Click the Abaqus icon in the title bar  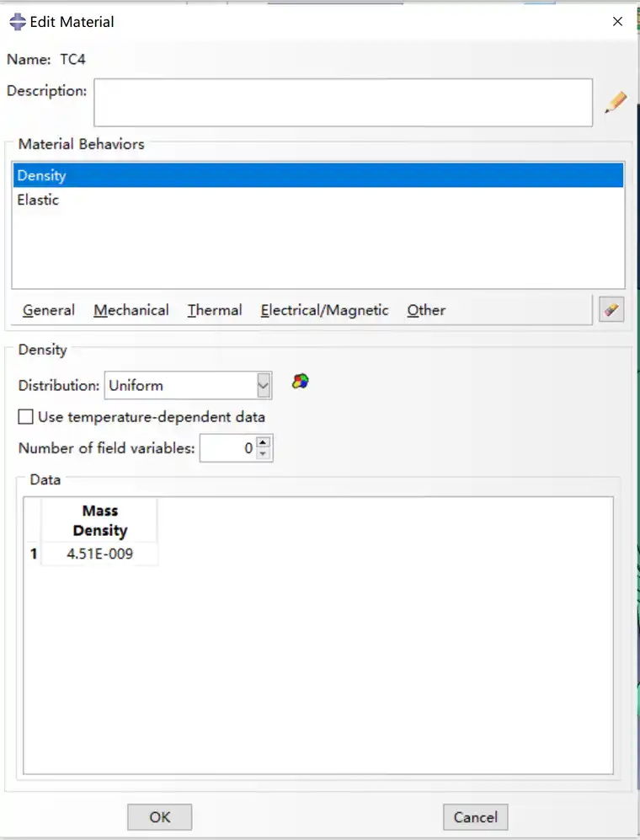click(x=17, y=22)
